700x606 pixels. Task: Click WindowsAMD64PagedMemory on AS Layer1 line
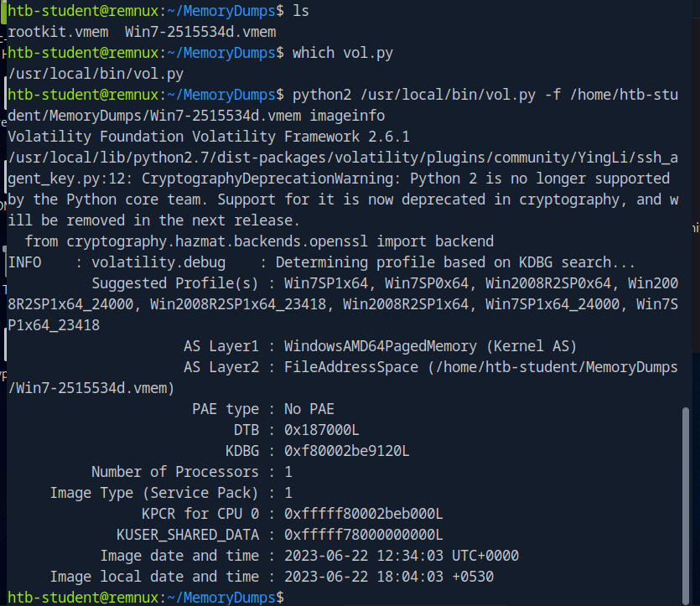click(x=381, y=346)
